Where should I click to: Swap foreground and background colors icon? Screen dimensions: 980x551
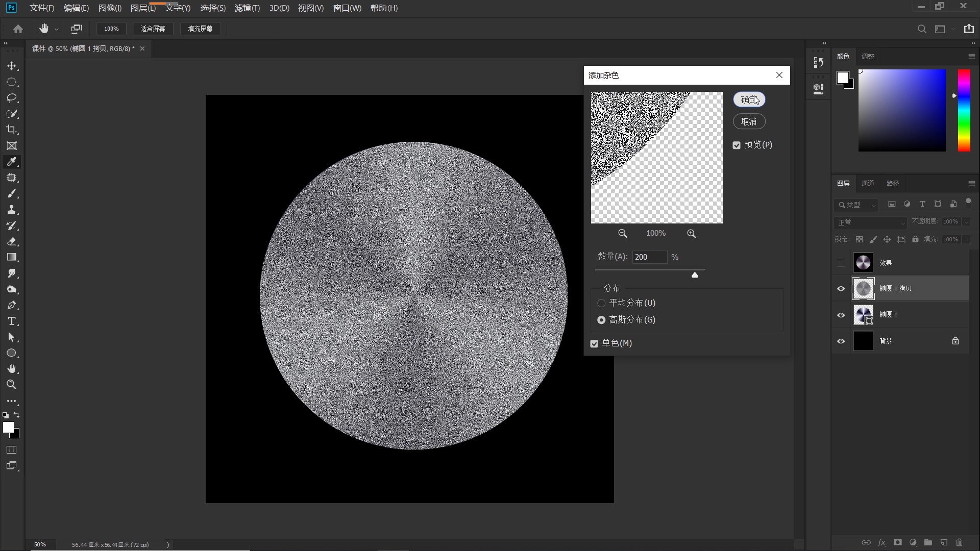click(x=17, y=415)
